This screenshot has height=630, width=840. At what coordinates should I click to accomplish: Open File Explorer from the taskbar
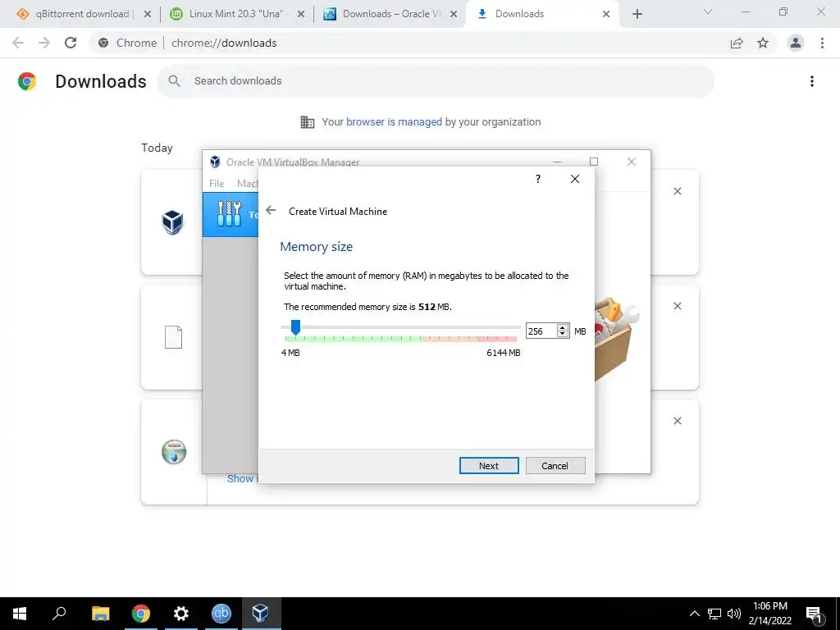(x=100, y=614)
